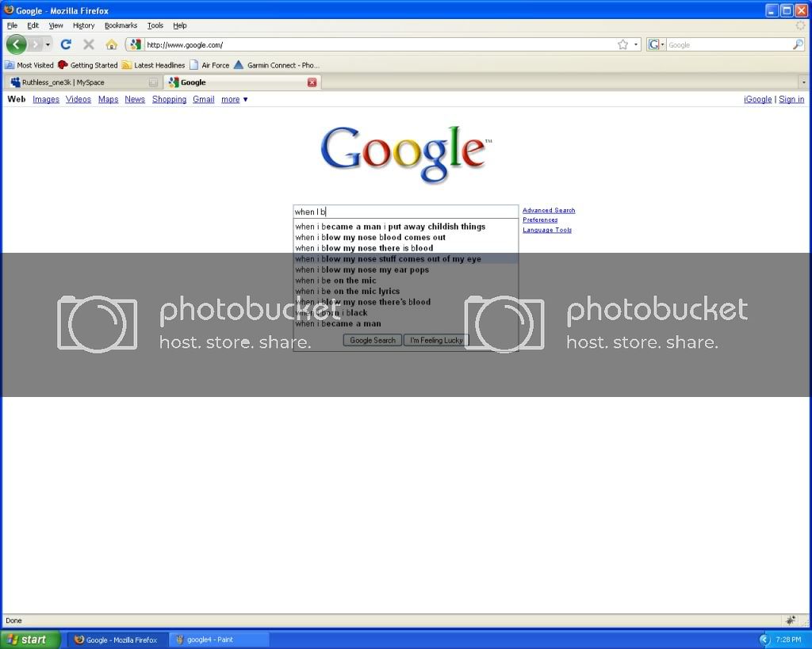This screenshot has height=649, width=812.
Task: Go to the Home page icon
Action: pyautogui.click(x=111, y=44)
